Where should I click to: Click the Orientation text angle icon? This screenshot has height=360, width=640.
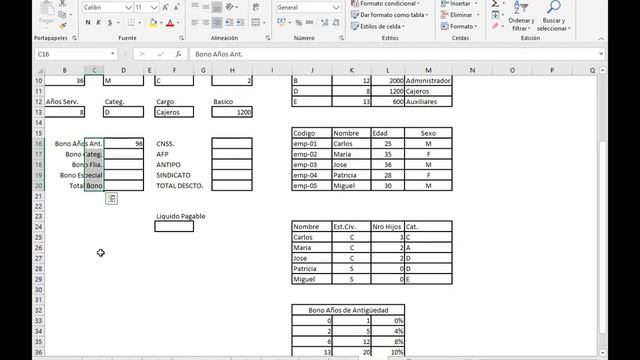[230, 7]
